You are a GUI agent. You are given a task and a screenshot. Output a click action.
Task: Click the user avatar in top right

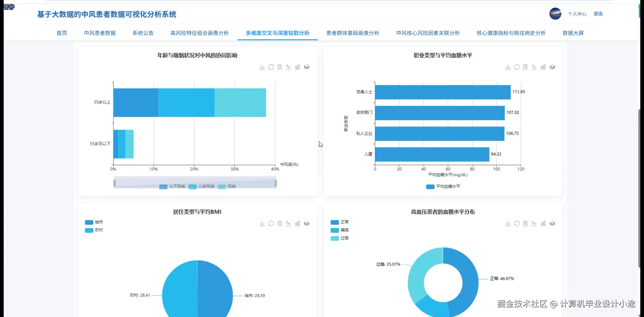point(555,14)
